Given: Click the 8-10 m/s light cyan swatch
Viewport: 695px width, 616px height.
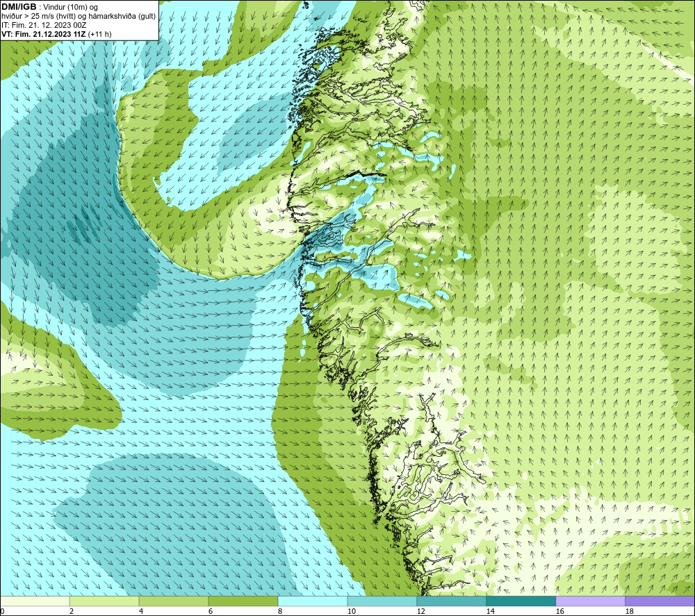Looking at the screenshot, I should coord(313,601).
